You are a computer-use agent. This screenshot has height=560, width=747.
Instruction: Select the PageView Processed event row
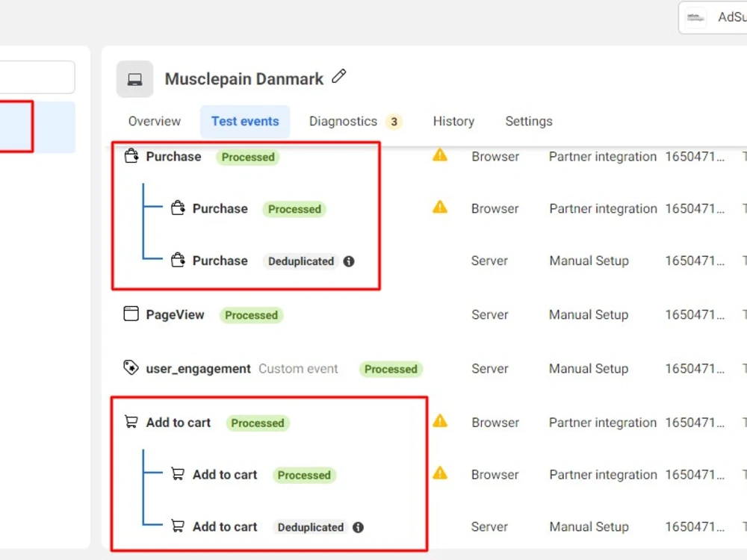pos(429,315)
